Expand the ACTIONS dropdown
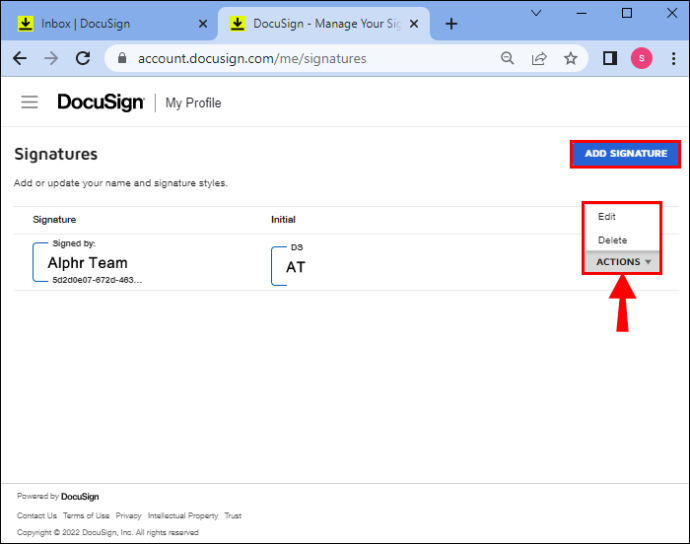The height and width of the screenshot is (544, 690). coord(623,262)
